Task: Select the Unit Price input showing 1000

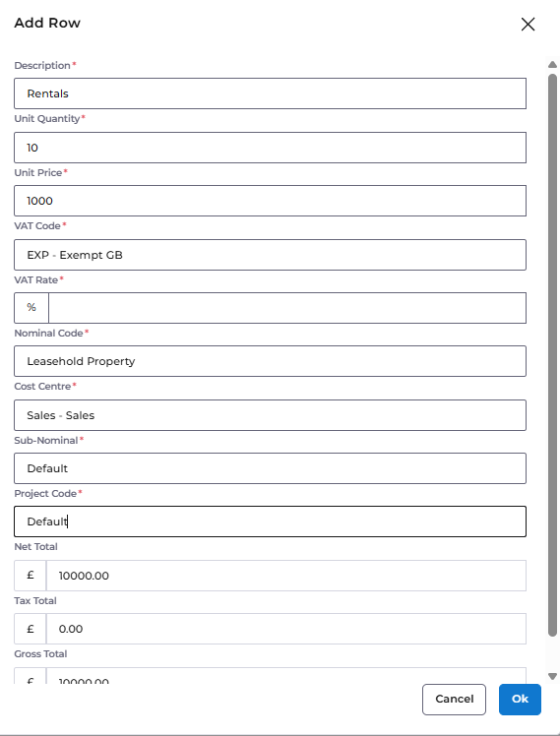Action: [x=270, y=201]
